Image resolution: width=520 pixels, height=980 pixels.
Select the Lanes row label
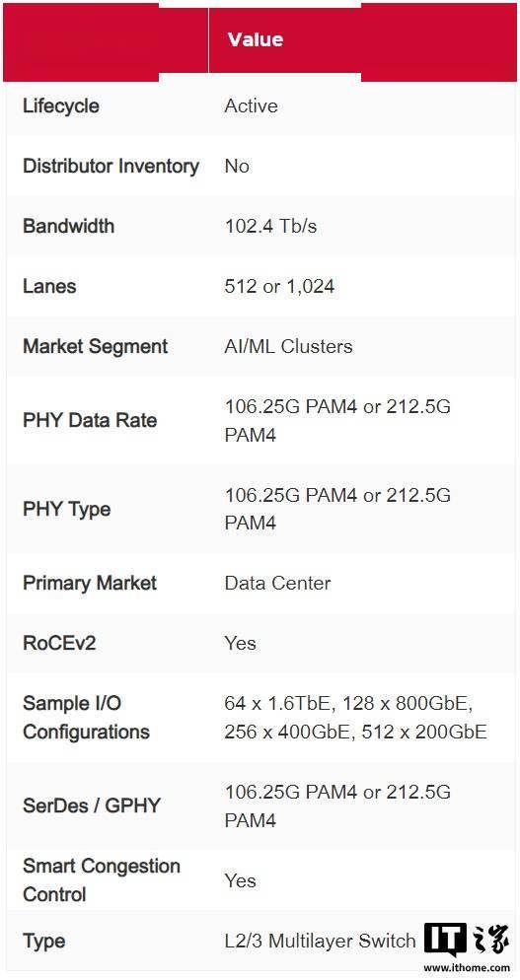pos(49,286)
